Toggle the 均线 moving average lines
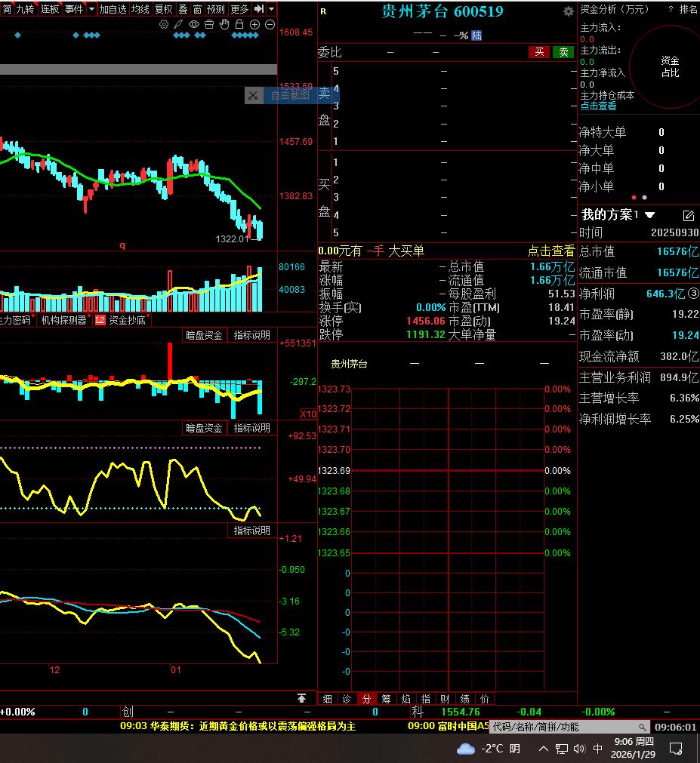The height and width of the screenshot is (763, 700). pyautogui.click(x=140, y=9)
